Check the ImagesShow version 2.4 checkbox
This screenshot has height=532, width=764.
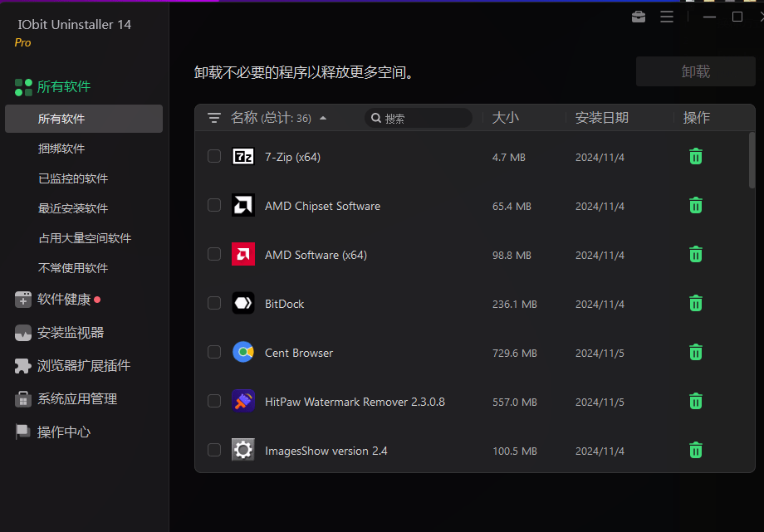[x=214, y=450]
